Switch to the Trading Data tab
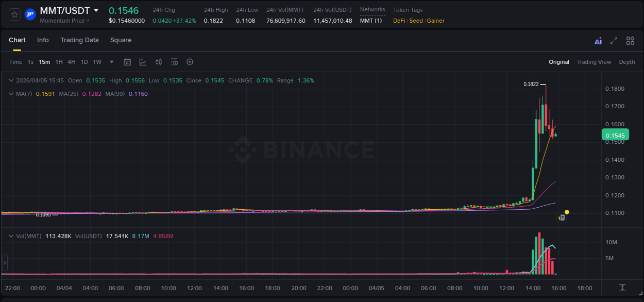The image size is (644, 302). (79, 40)
